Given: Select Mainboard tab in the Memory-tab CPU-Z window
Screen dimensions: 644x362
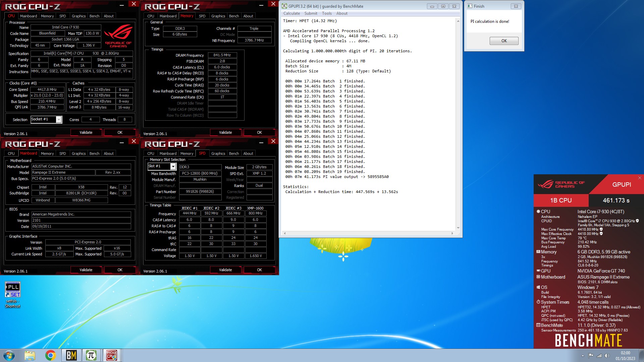Looking at the screenshot, I should [168, 16].
